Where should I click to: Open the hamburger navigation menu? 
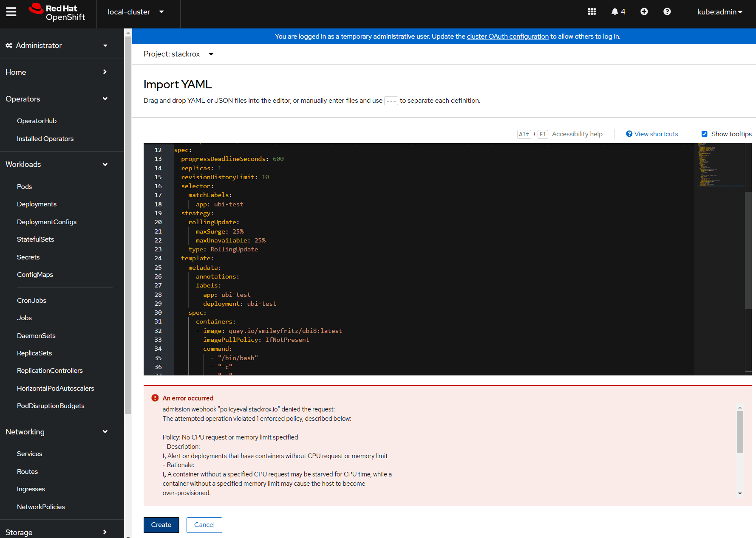click(11, 12)
